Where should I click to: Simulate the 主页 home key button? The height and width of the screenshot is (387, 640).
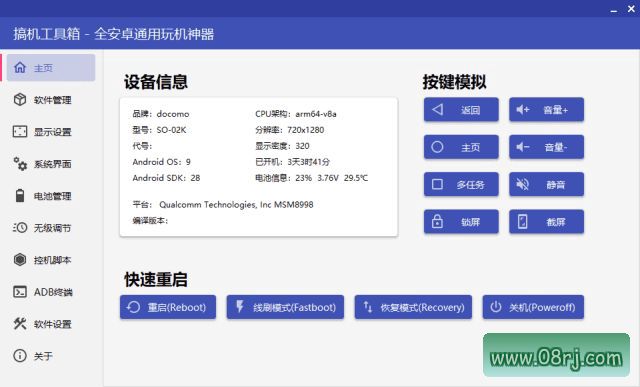tap(461, 147)
